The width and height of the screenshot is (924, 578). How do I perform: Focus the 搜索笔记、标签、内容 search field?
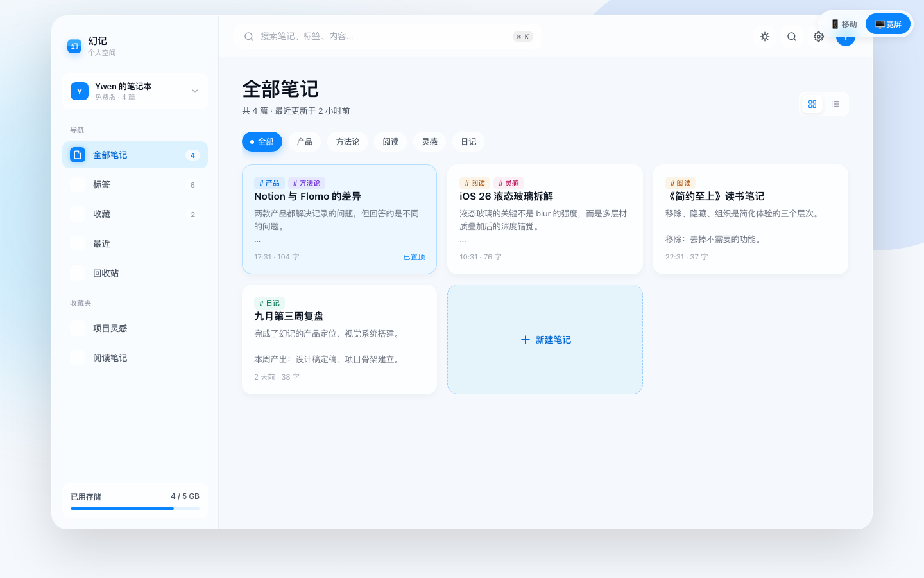pyautogui.click(x=388, y=37)
